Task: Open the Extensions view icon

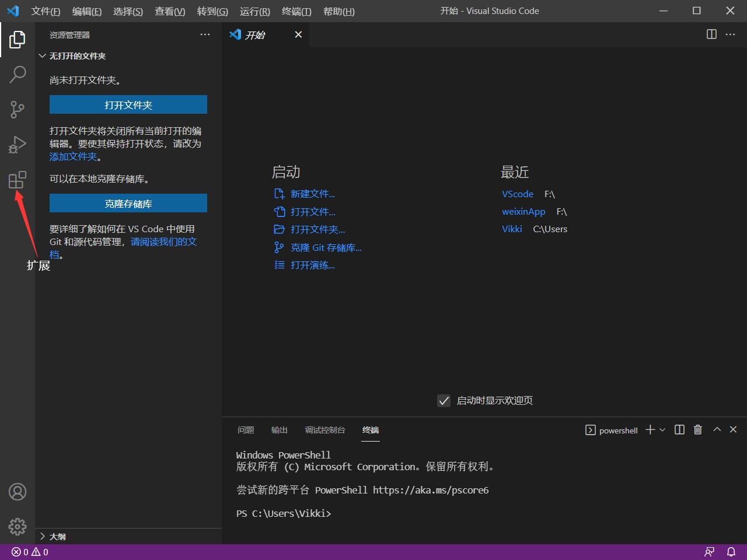Action: point(17,180)
